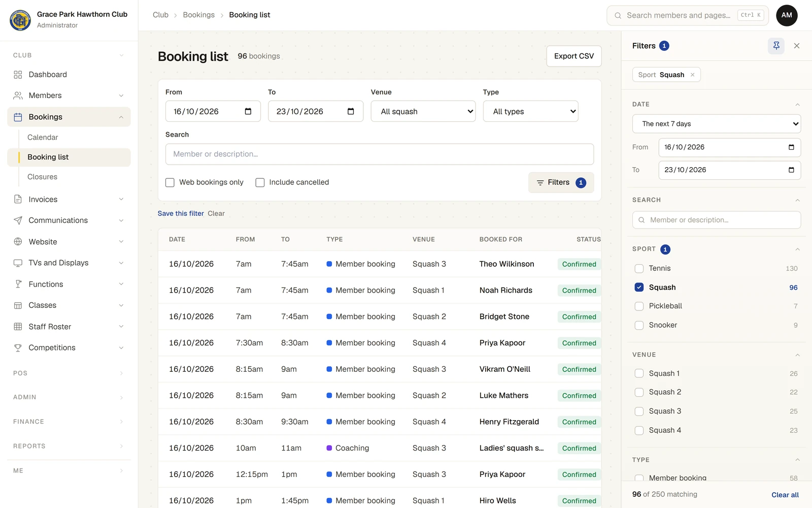Click Clear all in Filters panel
812x508 pixels.
pos(785,495)
